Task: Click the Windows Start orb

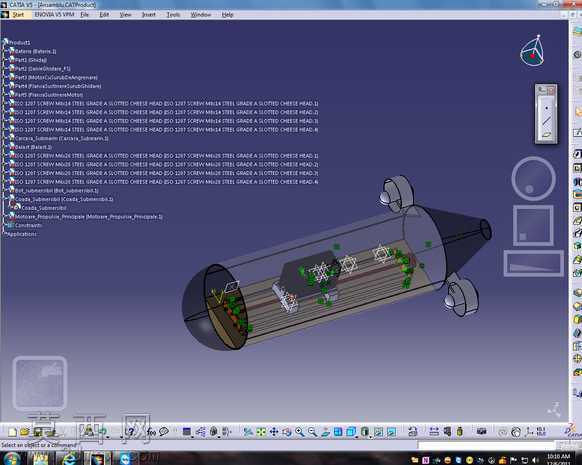Action: pos(11,458)
